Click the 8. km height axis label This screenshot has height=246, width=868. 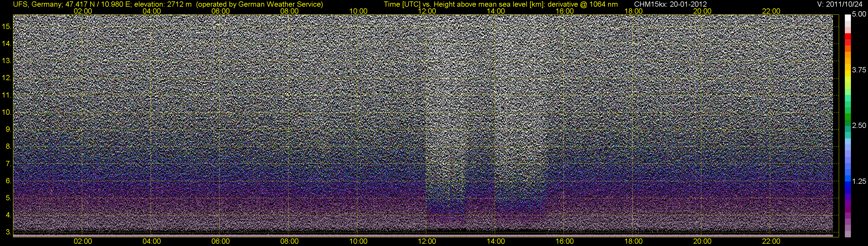(x=9, y=147)
